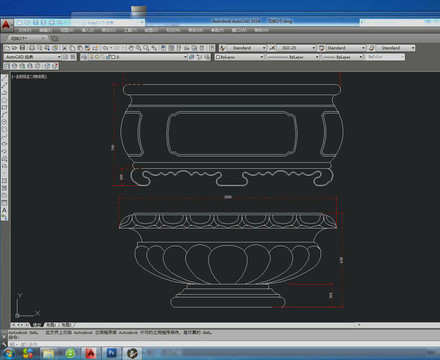
Task: Open the ByLayer color control dropdown
Action: (x=239, y=57)
